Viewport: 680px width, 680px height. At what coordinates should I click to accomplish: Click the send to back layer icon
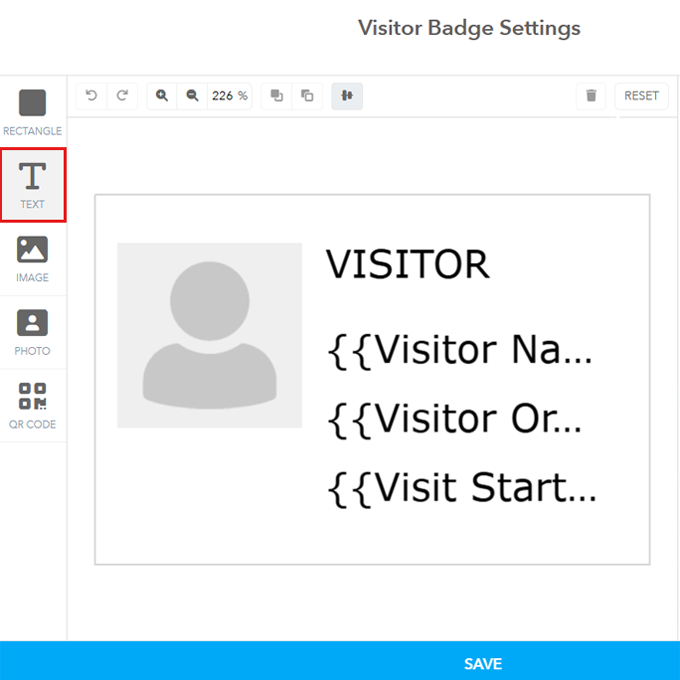click(x=307, y=96)
